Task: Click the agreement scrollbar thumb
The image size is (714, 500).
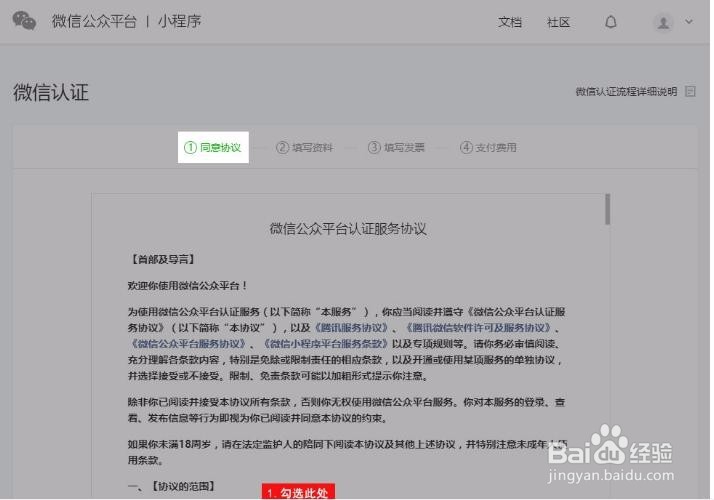Action: 607,209
